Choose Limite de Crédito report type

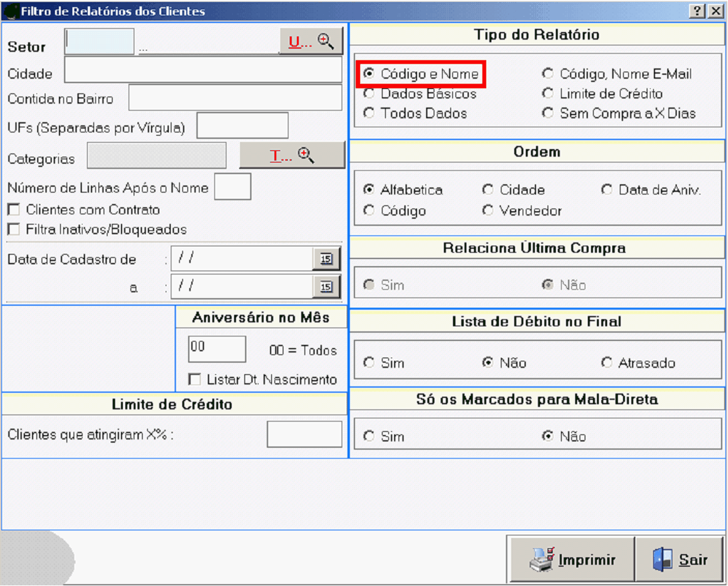548,94
